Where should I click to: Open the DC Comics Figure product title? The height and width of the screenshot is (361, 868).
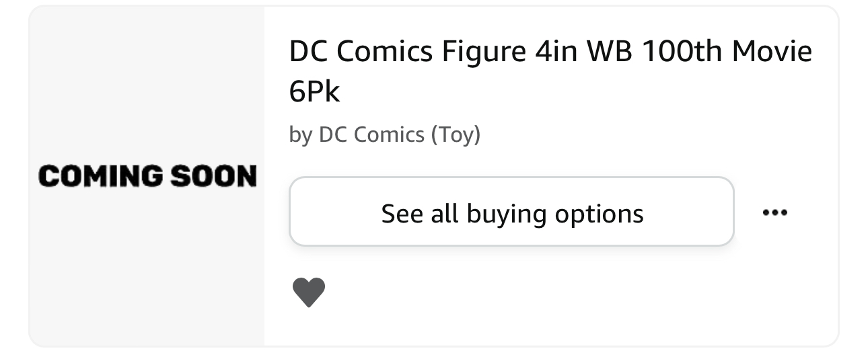pos(550,52)
